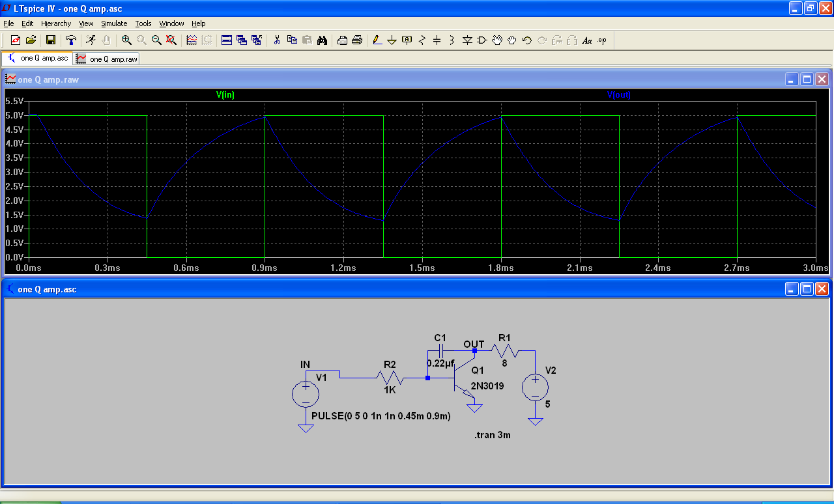Print the schematic with the printer icon
This screenshot has height=504, width=834.
[357, 40]
